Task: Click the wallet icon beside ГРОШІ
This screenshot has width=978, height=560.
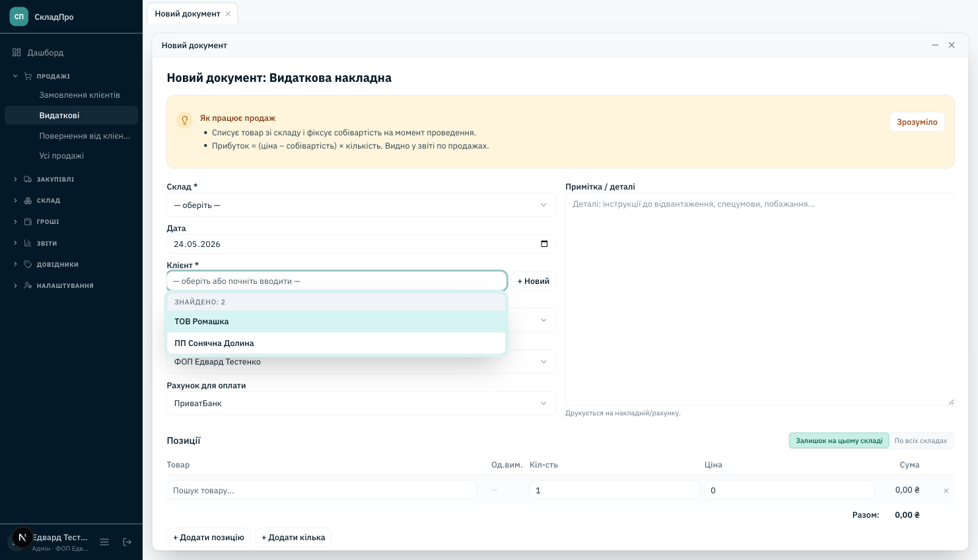Action: coord(28,222)
